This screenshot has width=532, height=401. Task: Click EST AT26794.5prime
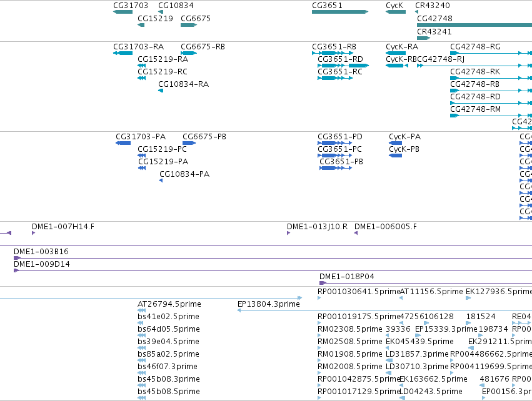[x=142, y=310]
